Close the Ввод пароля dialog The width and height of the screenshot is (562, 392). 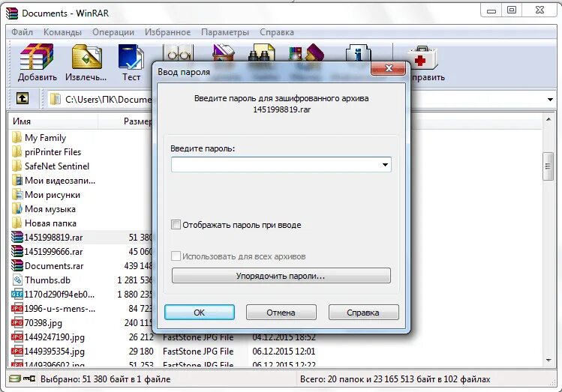389,68
